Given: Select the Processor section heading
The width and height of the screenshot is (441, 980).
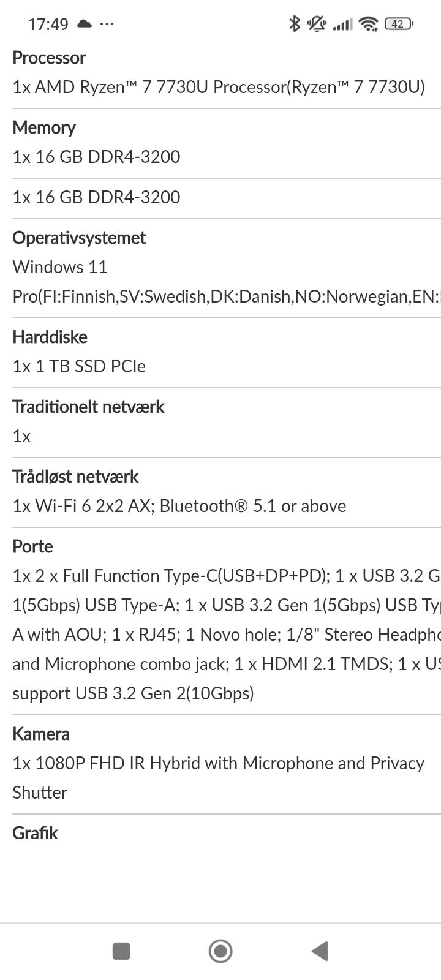Looking at the screenshot, I should 49,58.
